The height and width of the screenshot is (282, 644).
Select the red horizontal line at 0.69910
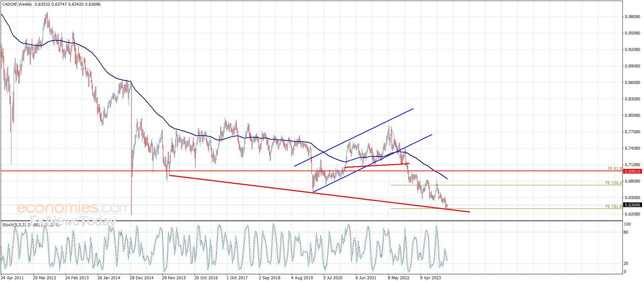pyautogui.click(x=312, y=171)
